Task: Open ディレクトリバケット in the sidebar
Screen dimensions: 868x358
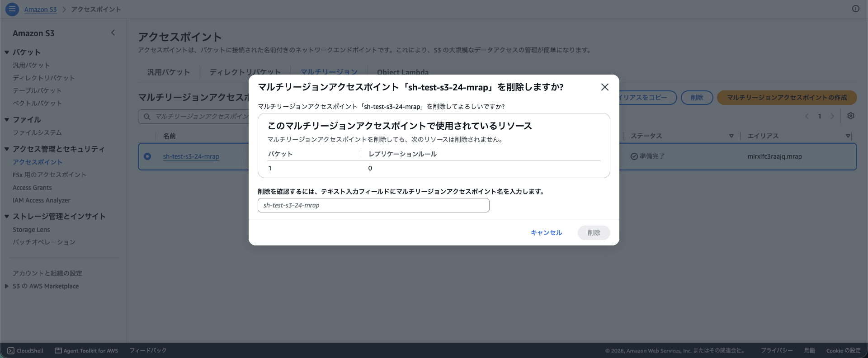Action: point(44,78)
